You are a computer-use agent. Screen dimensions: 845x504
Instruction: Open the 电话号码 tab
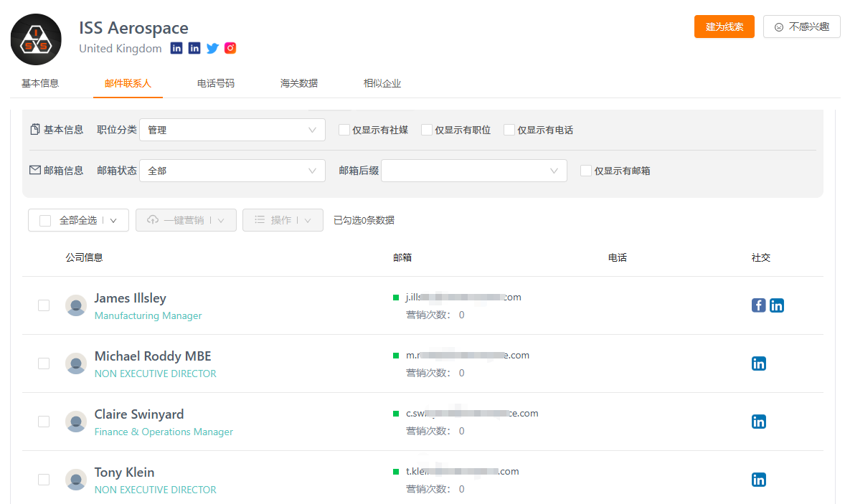pos(216,83)
